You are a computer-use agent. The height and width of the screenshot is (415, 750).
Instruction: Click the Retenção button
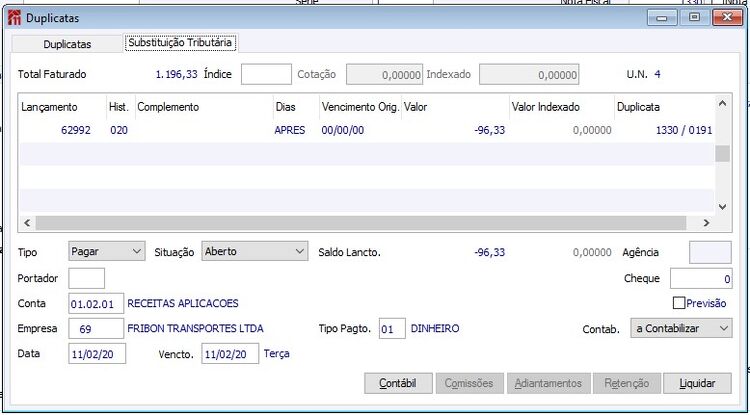click(x=627, y=383)
